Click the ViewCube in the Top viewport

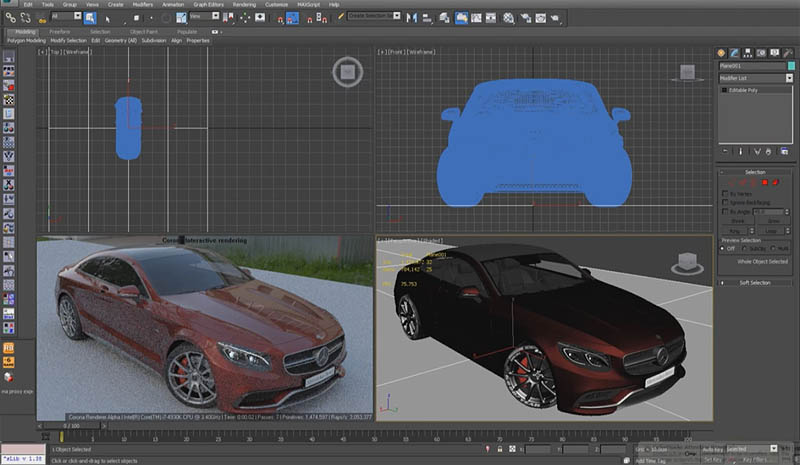coord(346,72)
